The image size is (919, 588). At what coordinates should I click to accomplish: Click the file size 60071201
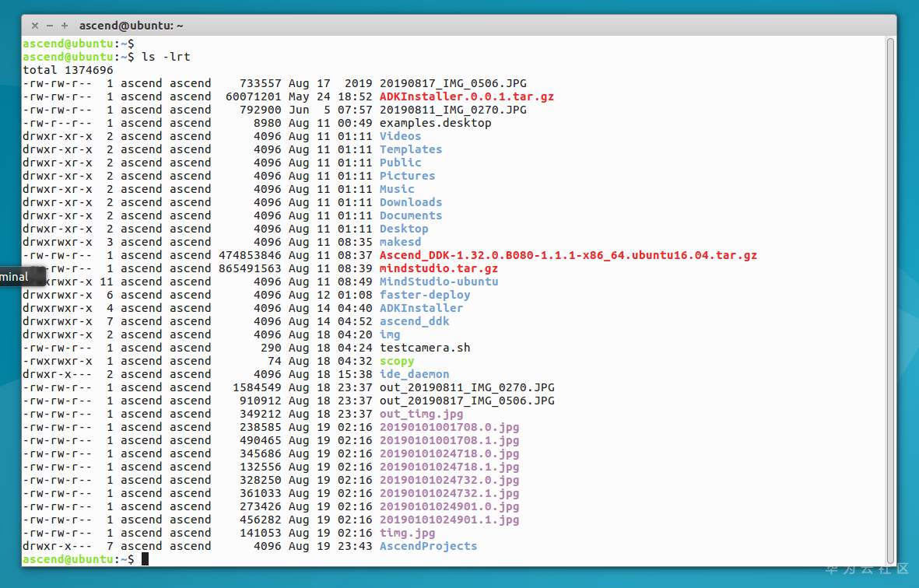(x=254, y=96)
